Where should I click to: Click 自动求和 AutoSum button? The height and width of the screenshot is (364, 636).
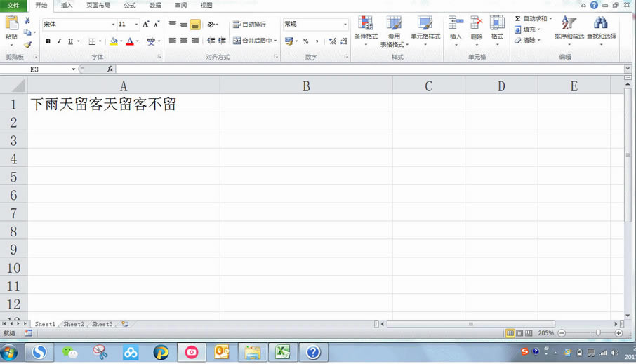tap(531, 19)
